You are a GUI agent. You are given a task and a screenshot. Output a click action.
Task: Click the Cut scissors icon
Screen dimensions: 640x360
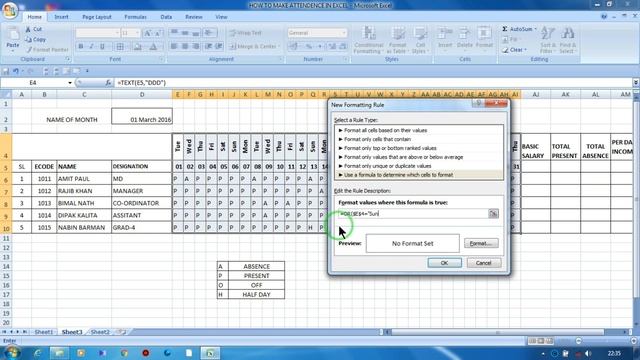coord(28,29)
